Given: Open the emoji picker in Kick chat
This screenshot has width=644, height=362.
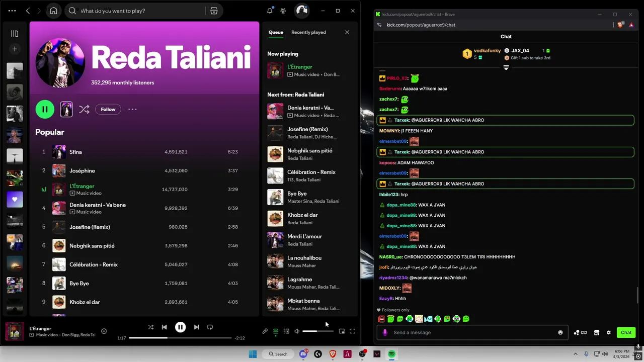Looking at the screenshot, I should click(560, 332).
